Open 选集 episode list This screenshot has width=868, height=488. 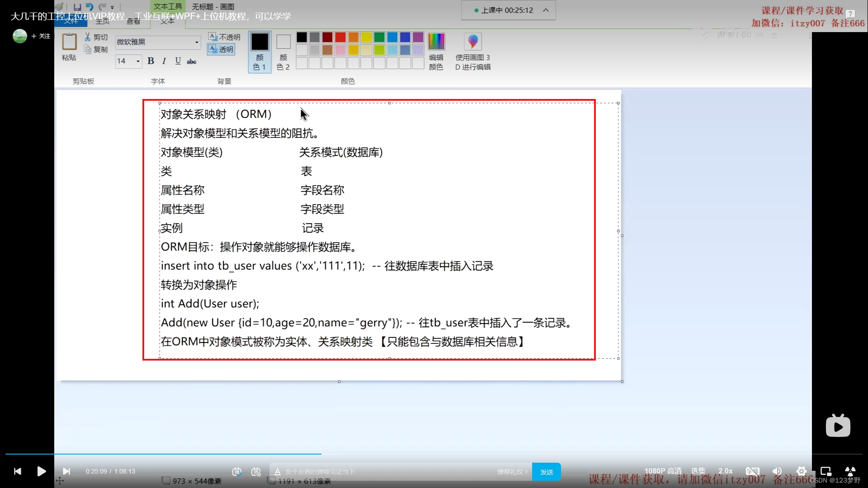(698, 471)
